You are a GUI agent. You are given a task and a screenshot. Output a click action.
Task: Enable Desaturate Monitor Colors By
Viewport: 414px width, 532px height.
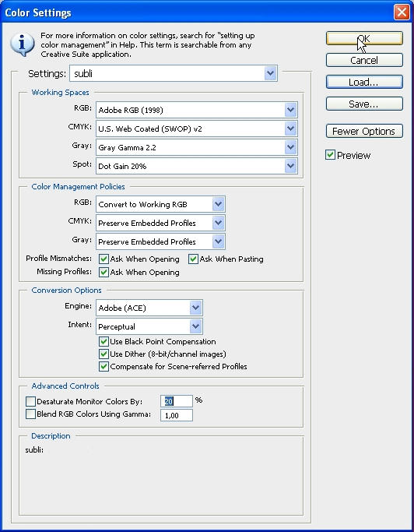[31, 401]
